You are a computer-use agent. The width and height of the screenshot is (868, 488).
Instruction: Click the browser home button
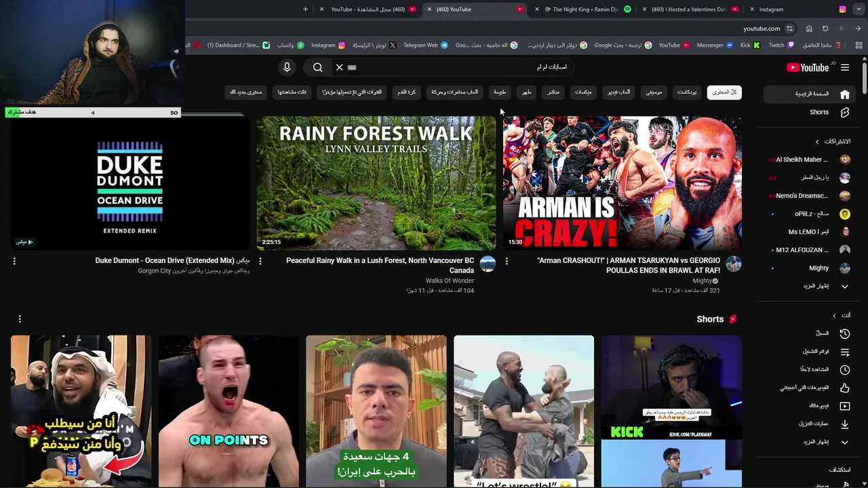pos(809,28)
